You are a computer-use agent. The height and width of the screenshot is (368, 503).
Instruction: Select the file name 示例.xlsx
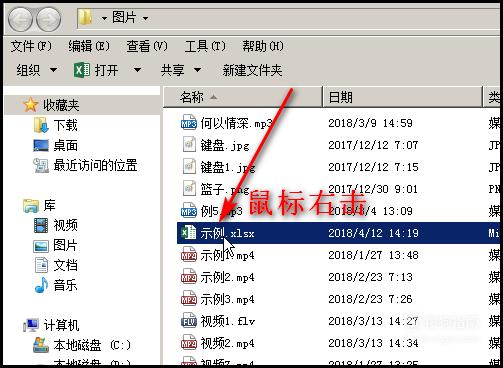pos(227,233)
